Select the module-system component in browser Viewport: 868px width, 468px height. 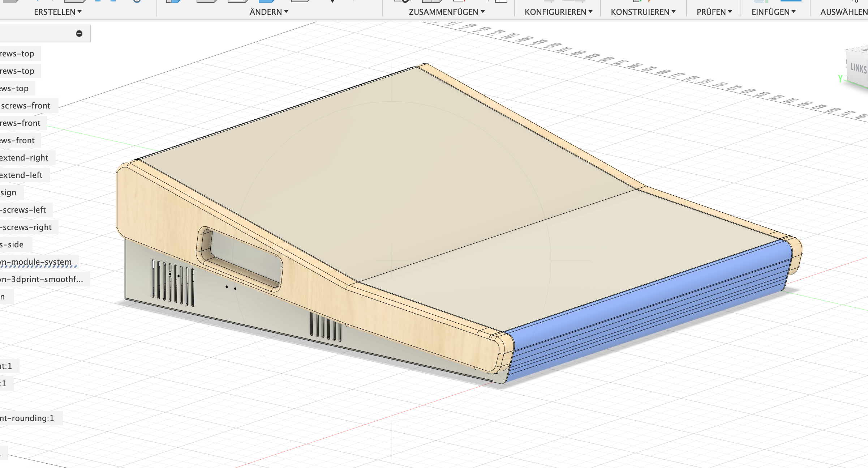point(36,262)
